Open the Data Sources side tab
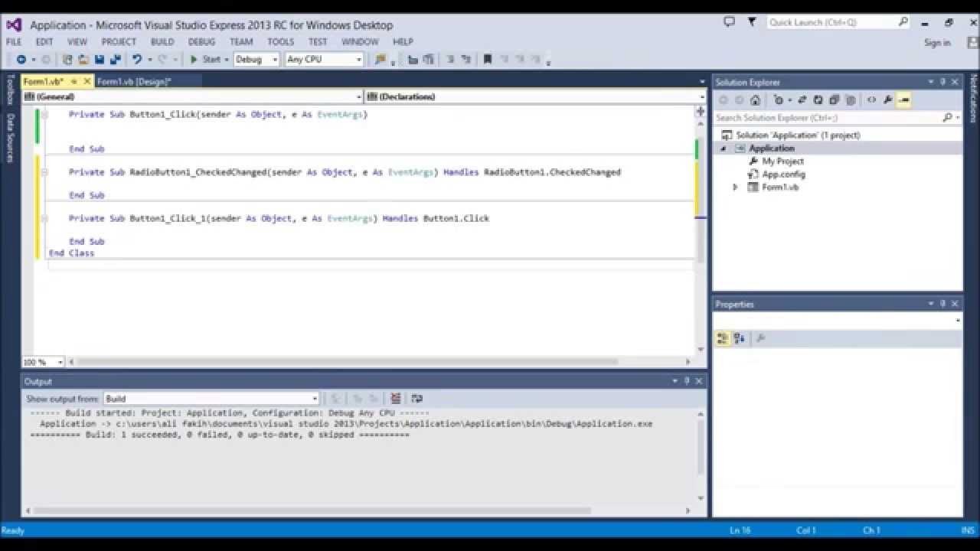The width and height of the screenshot is (980, 551). (10, 138)
